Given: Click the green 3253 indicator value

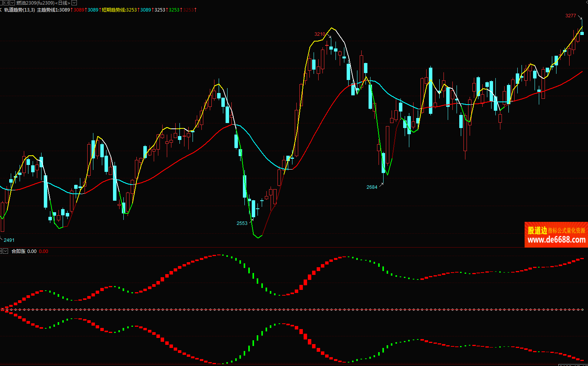Looking at the screenshot, I should coord(174,10).
